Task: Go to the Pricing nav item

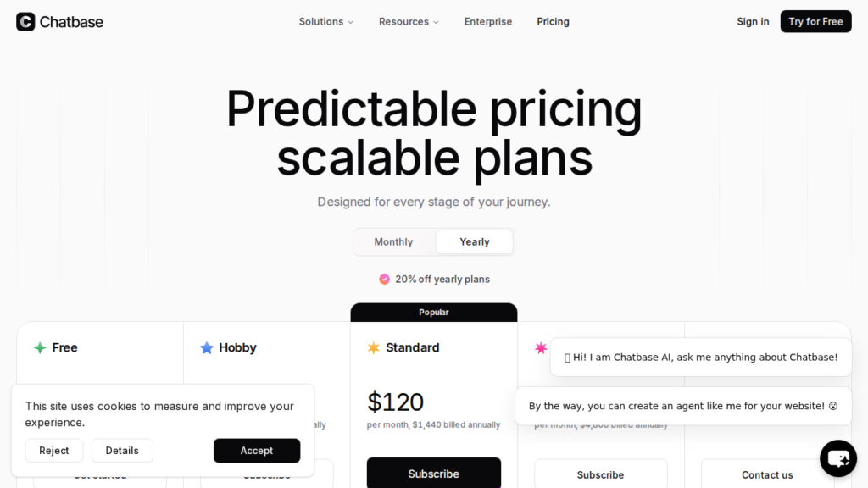Action: pyautogui.click(x=553, y=22)
